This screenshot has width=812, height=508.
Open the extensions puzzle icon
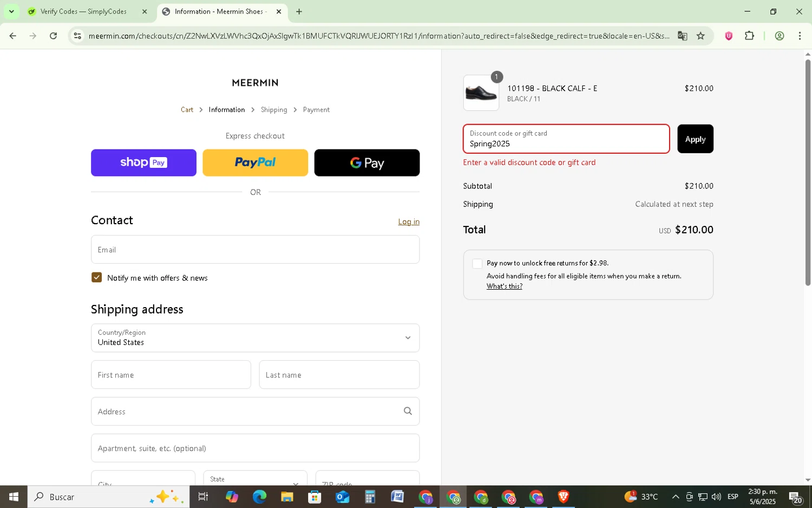pos(749,36)
